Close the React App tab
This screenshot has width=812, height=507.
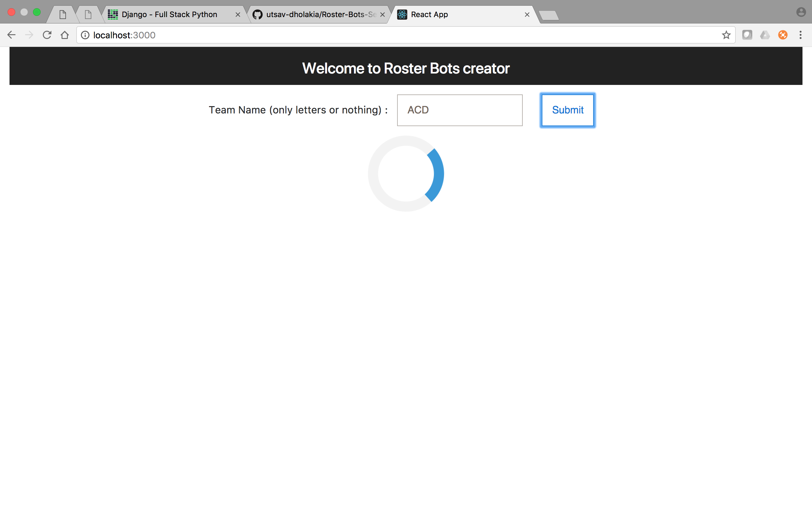527,15
